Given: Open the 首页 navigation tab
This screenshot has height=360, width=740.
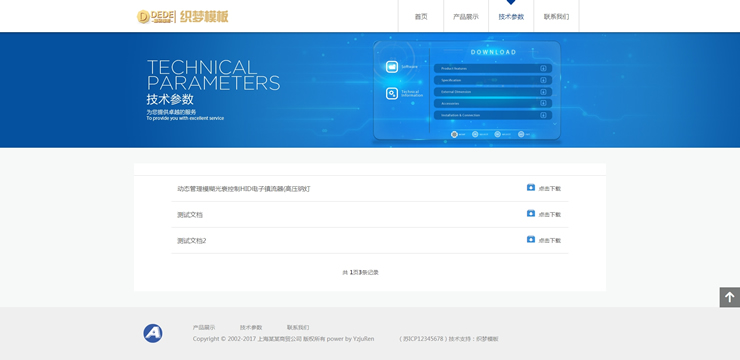Looking at the screenshot, I should pyautogui.click(x=421, y=17).
